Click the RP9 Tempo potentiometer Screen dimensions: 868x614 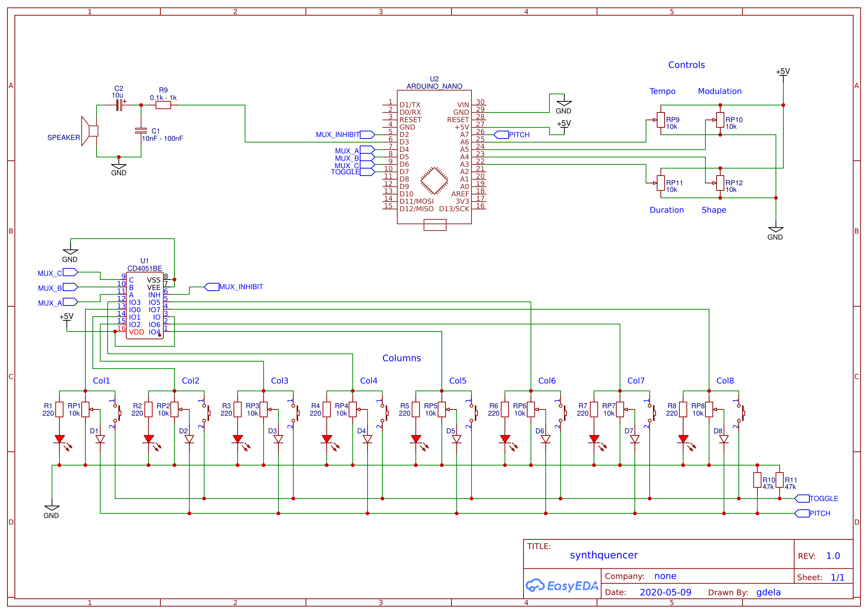(x=661, y=120)
